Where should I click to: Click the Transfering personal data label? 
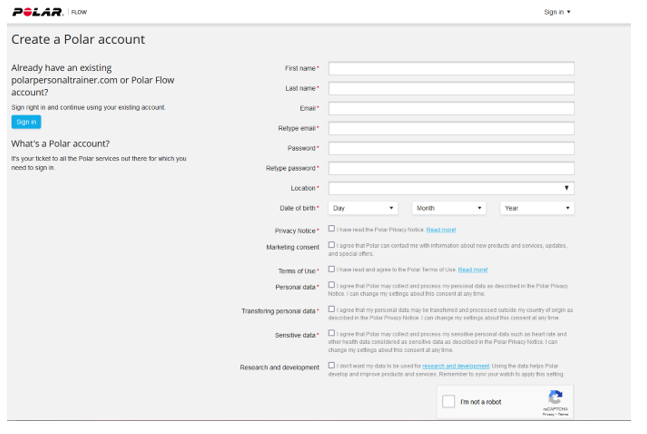279,311
